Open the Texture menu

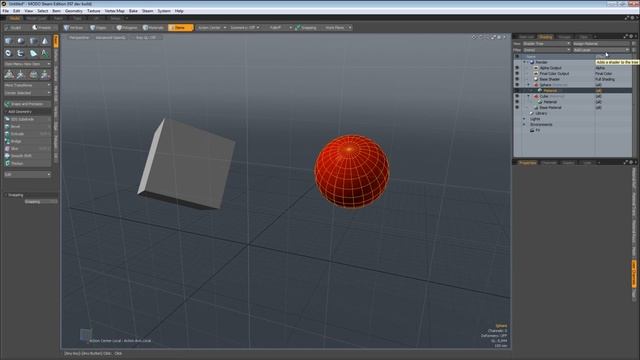93,11
